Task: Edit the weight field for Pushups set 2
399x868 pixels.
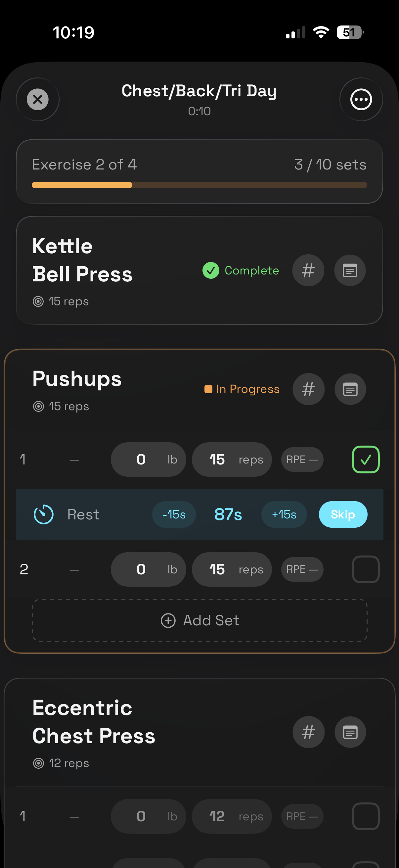Action: click(x=148, y=569)
